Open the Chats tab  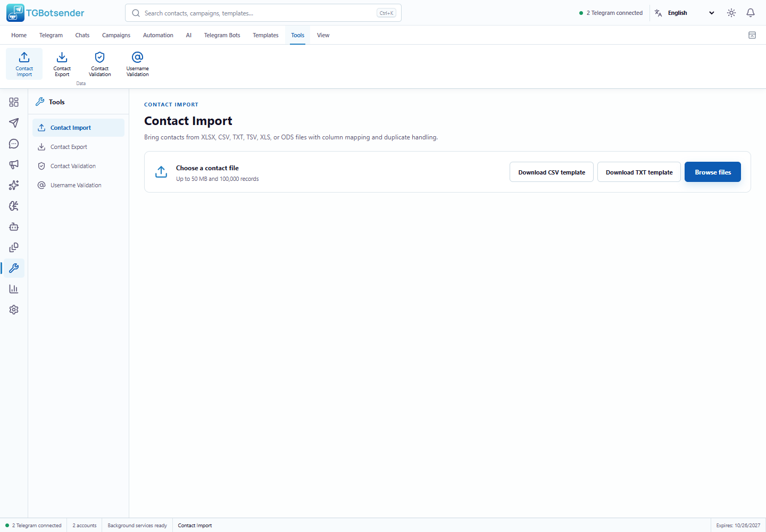click(82, 35)
